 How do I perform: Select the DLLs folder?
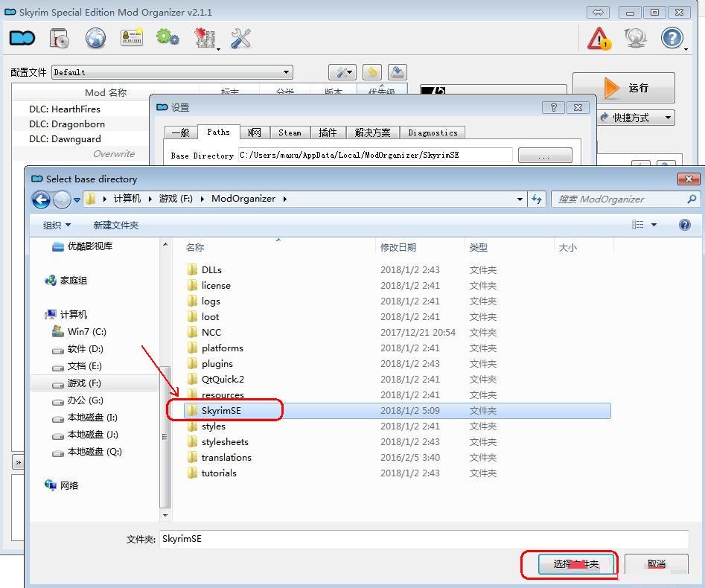[211, 269]
